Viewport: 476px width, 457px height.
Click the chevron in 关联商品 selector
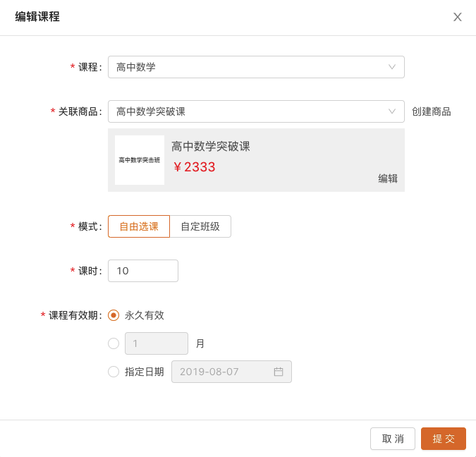click(x=392, y=111)
